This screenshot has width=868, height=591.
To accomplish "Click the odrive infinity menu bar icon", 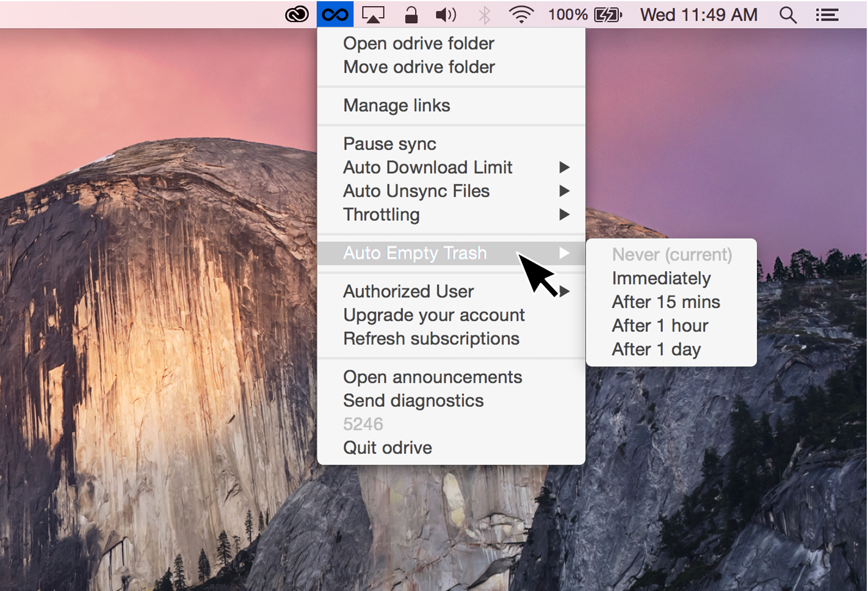I will tap(335, 14).
